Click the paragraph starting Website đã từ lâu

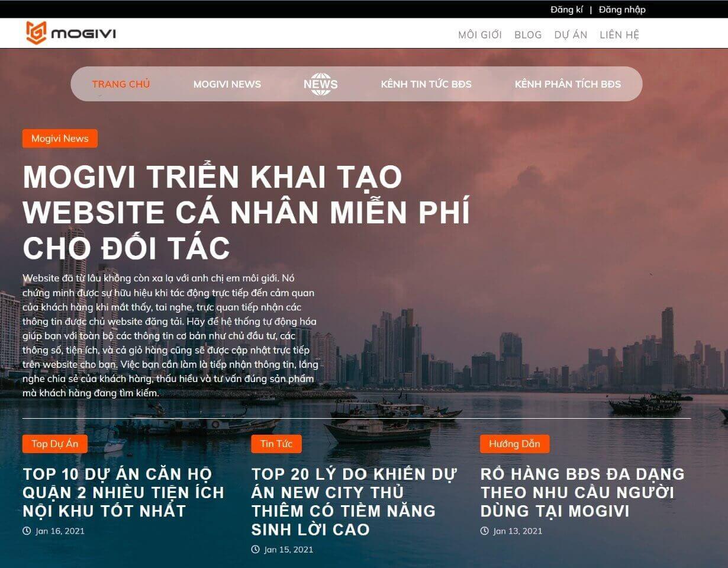(170, 335)
